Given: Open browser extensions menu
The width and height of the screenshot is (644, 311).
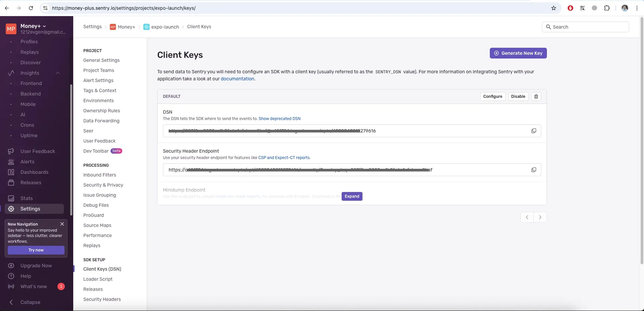Looking at the screenshot, I should point(607,8).
